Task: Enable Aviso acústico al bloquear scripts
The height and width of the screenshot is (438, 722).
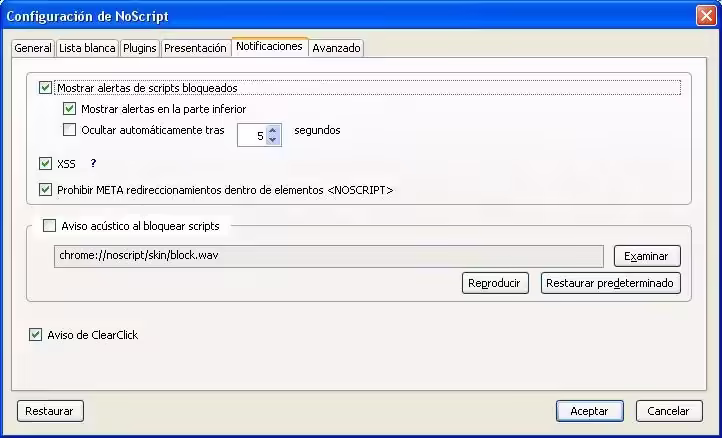Action: pyautogui.click(x=49, y=226)
